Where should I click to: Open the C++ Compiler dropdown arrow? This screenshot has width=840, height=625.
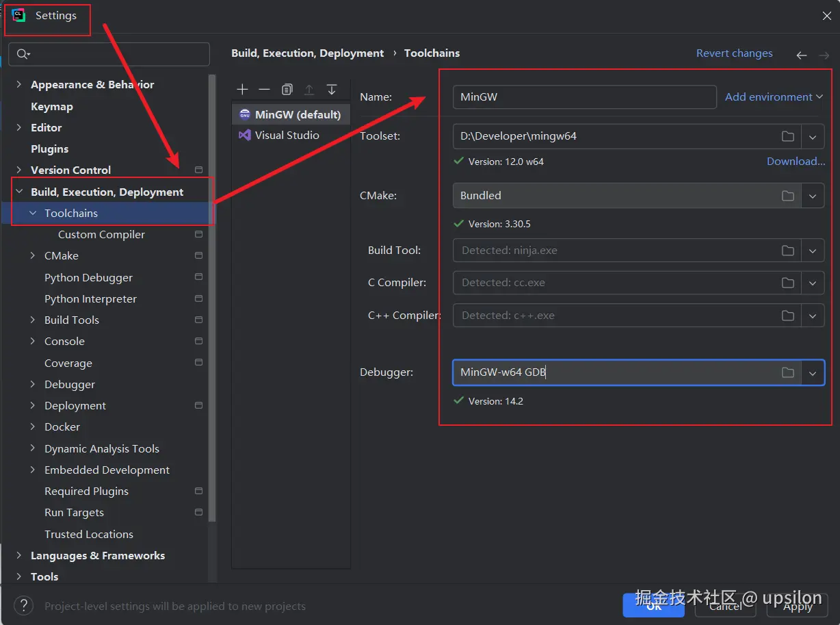click(x=813, y=316)
